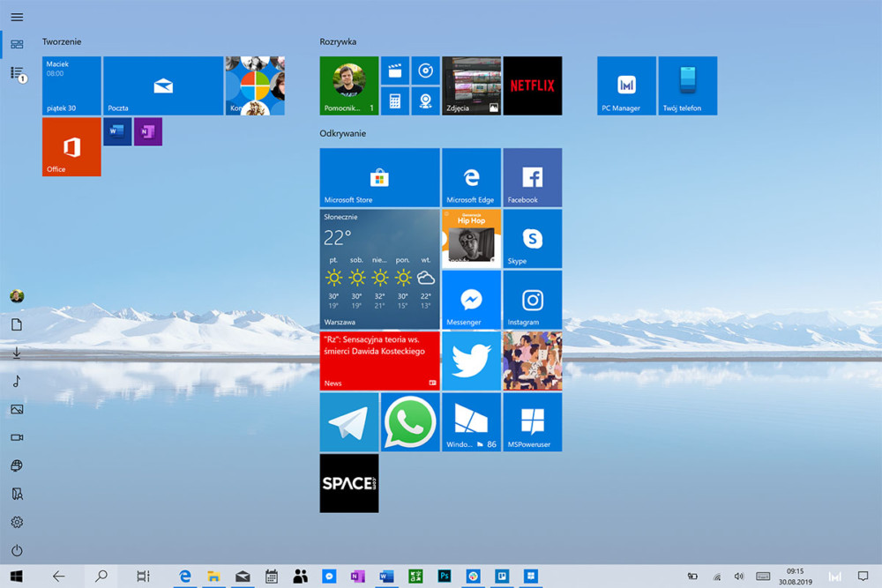Click the Odkrywanie group heading
This screenshot has width=882, height=588.
342,133
